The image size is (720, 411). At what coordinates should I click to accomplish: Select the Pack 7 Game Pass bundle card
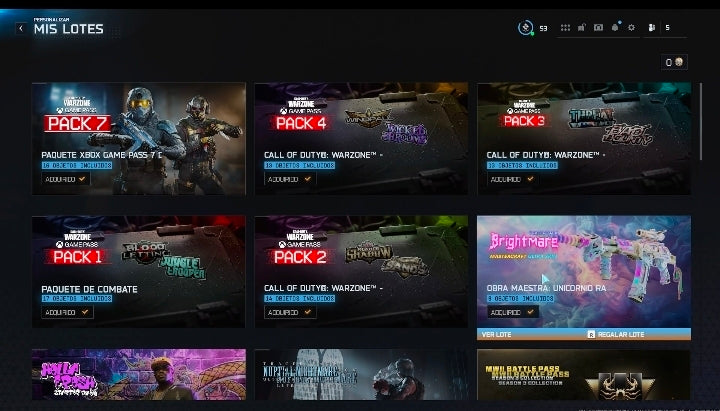coord(139,139)
